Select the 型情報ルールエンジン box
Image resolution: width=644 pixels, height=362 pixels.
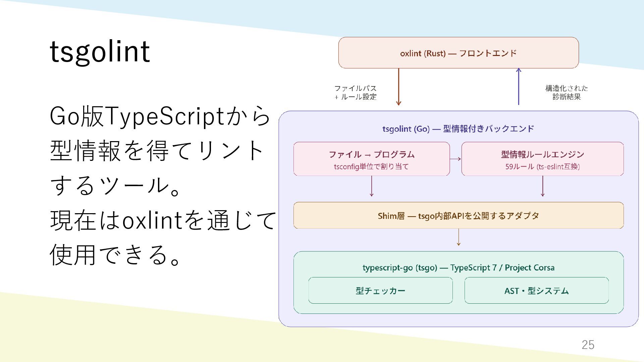point(542,159)
